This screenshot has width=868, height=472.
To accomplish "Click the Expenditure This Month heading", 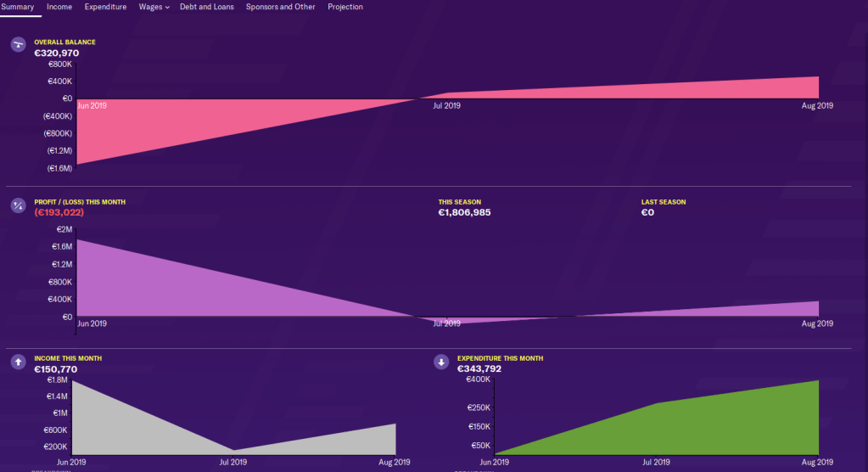I will (x=500, y=358).
